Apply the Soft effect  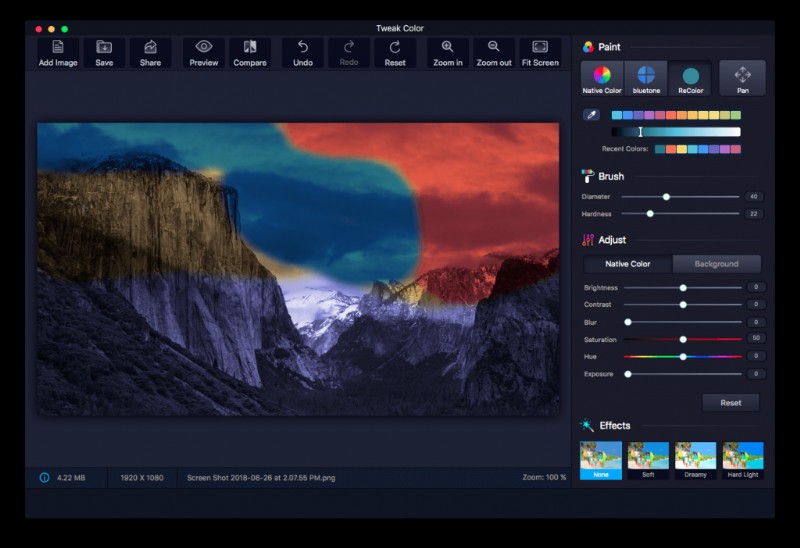pyautogui.click(x=648, y=460)
